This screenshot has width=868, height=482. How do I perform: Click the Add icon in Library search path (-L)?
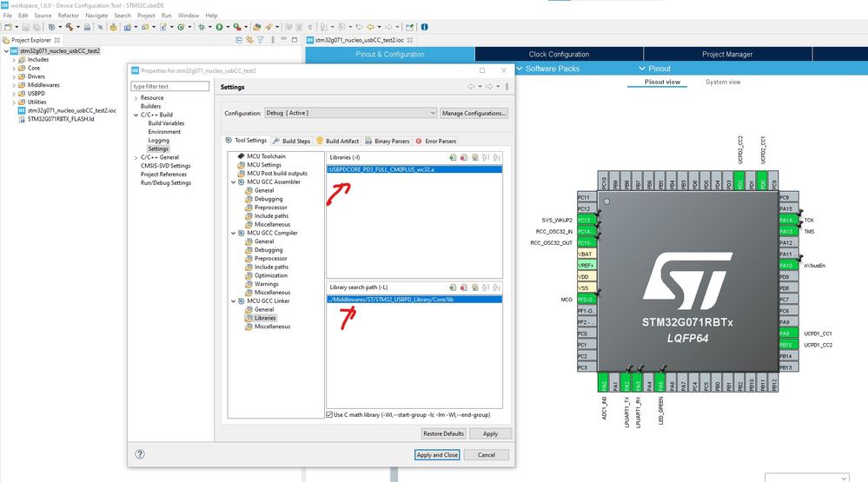(x=453, y=287)
